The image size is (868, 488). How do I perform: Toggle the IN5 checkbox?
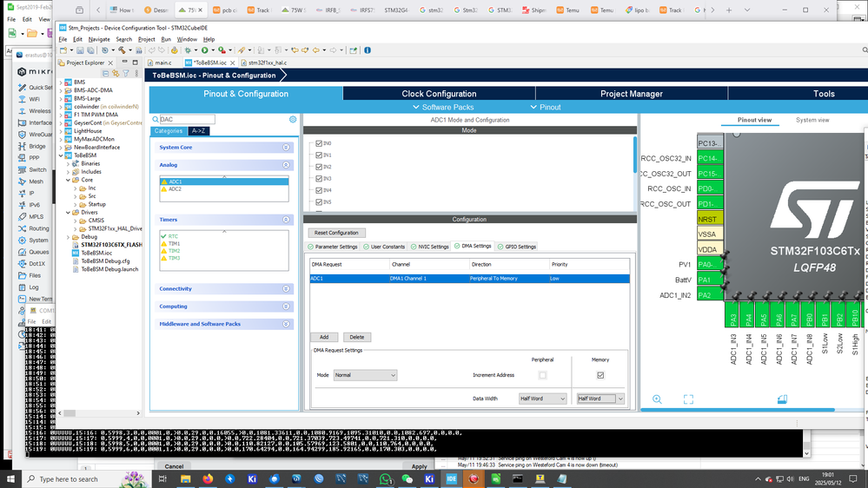319,202
